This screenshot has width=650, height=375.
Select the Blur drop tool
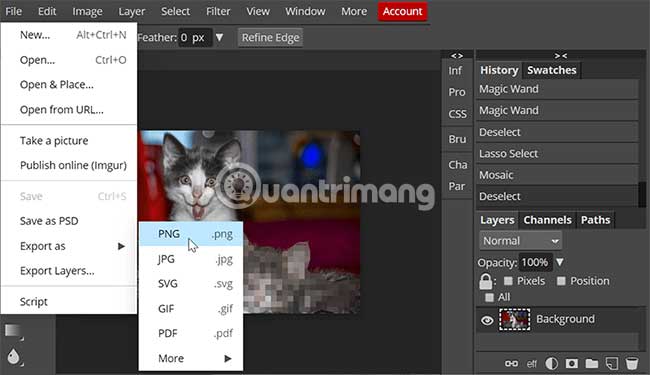pyautogui.click(x=13, y=356)
